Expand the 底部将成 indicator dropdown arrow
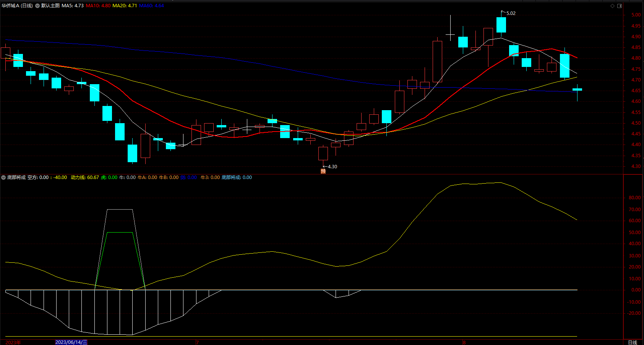Screen dimensions: 644x345 pyautogui.click(x=3, y=177)
